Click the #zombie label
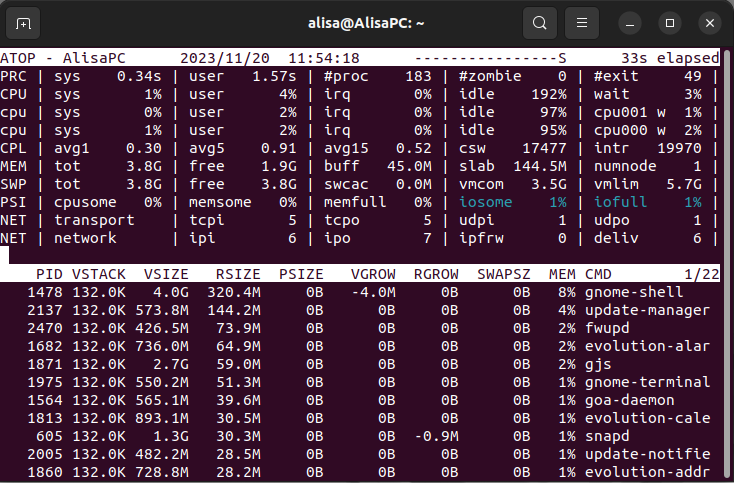The width and height of the screenshot is (734, 483). click(490, 76)
